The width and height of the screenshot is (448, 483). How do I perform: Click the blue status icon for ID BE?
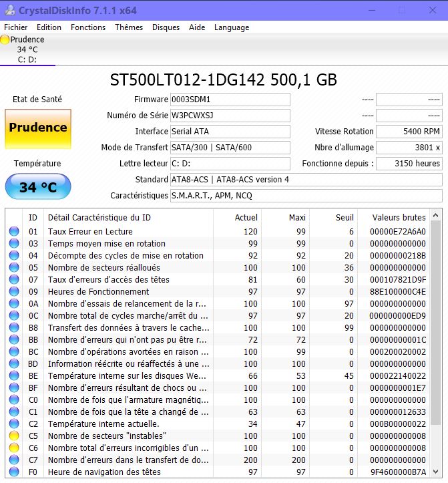coord(14,375)
